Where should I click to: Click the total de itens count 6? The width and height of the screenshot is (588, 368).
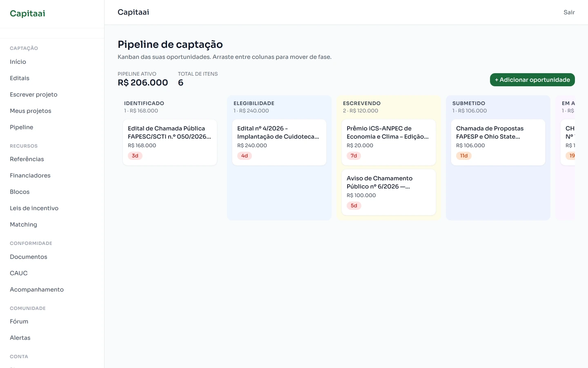[181, 83]
